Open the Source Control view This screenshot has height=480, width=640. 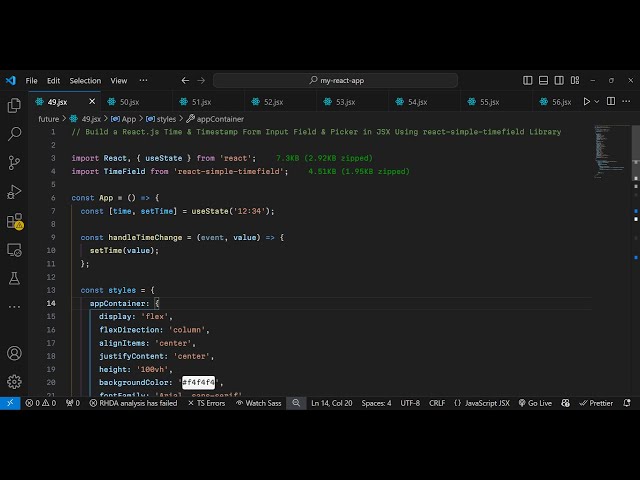pos(14,162)
